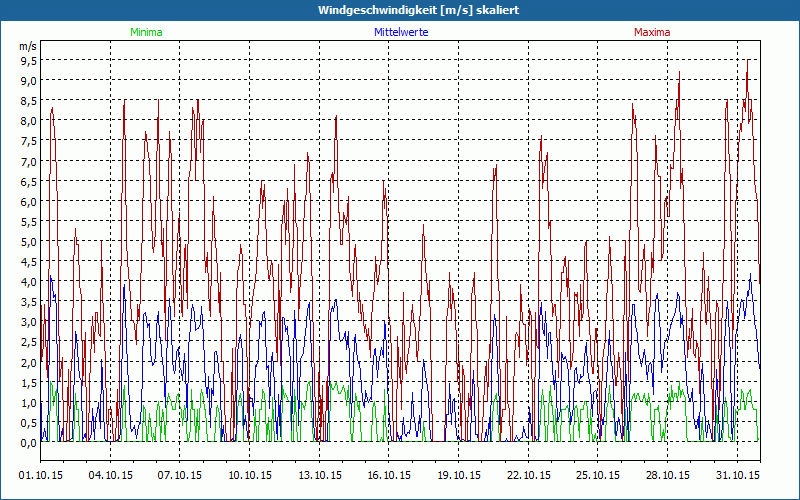Click the '0,5' y-axis value
The width and height of the screenshot is (800, 500).
coord(29,422)
